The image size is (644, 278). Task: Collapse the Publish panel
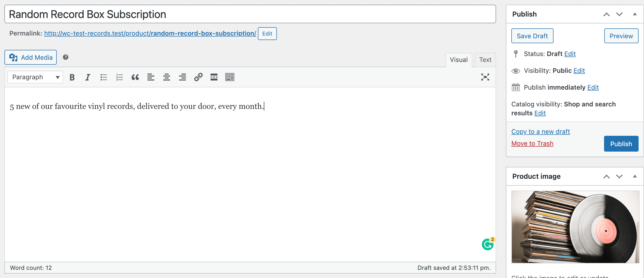coord(634,14)
